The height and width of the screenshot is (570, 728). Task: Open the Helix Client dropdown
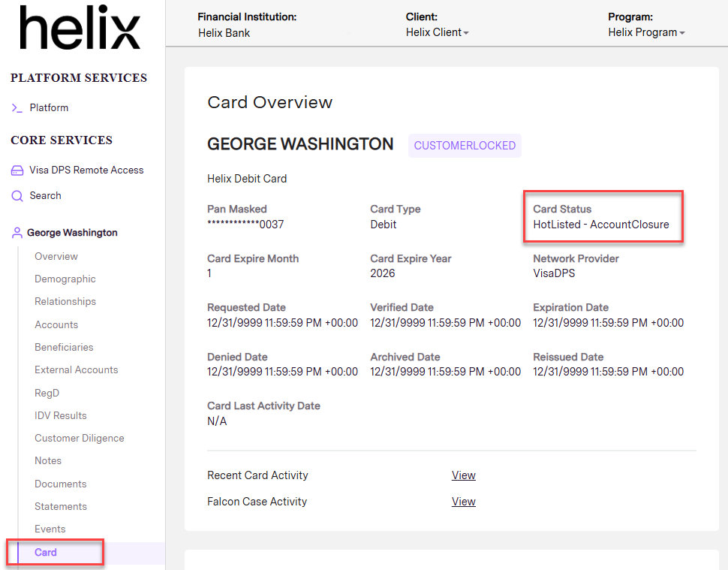[x=437, y=33]
